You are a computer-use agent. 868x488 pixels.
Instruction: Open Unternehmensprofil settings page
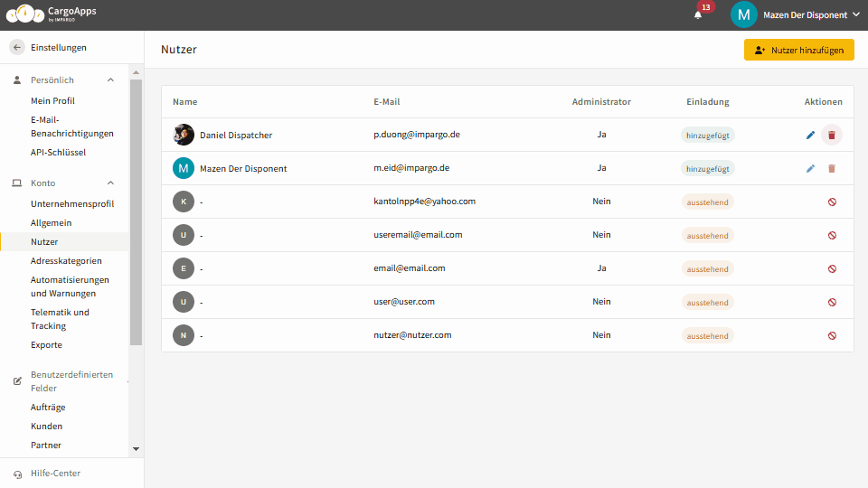(x=72, y=203)
